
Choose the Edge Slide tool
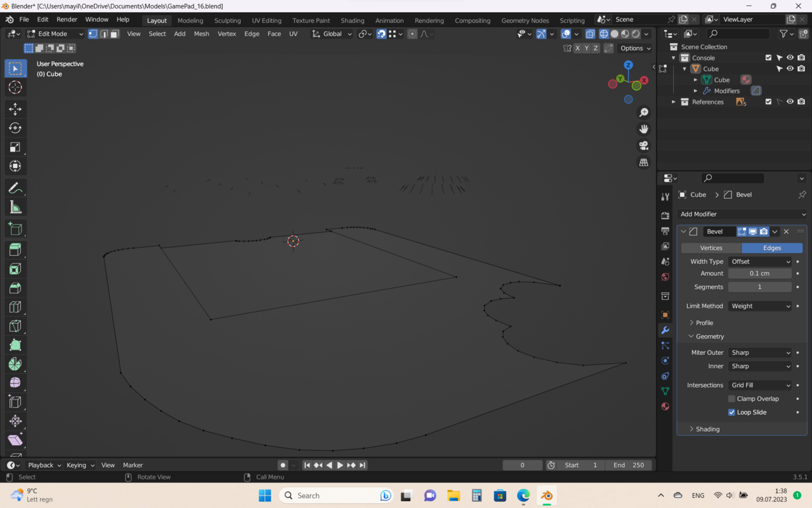click(15, 402)
